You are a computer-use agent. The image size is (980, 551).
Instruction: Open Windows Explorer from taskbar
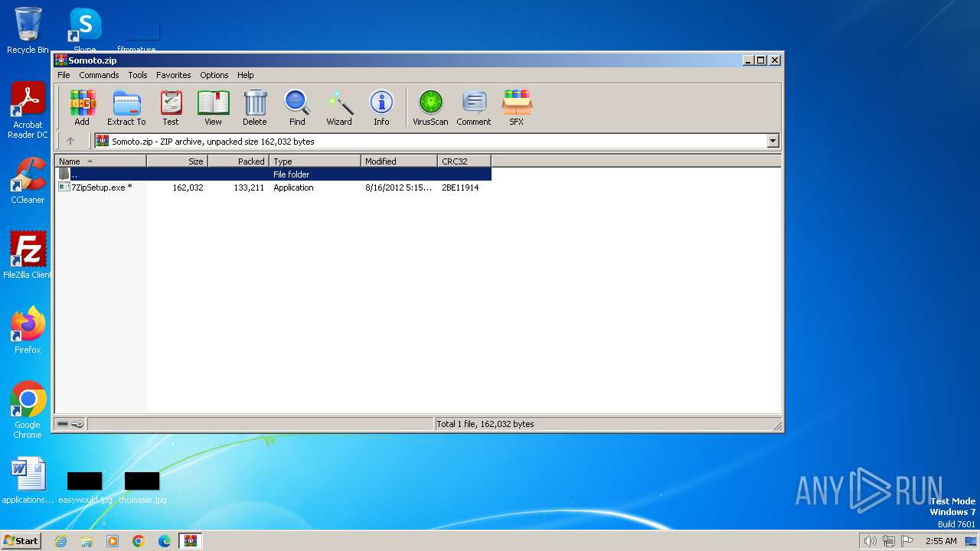pyautogui.click(x=87, y=541)
